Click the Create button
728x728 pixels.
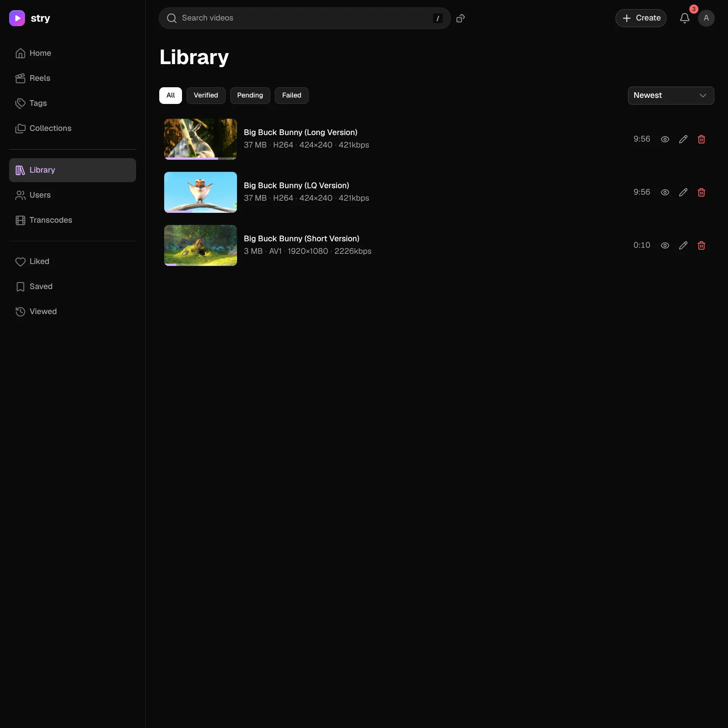pos(641,18)
